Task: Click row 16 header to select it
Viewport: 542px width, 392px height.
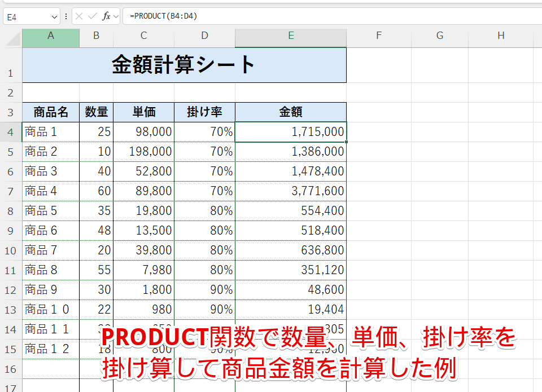Action: [11, 369]
